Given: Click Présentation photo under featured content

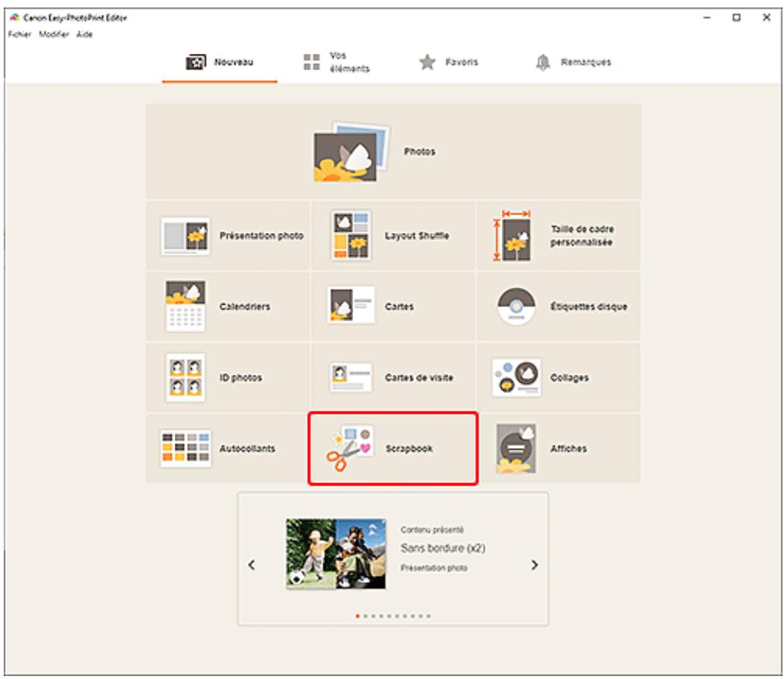Looking at the screenshot, I should tap(434, 568).
